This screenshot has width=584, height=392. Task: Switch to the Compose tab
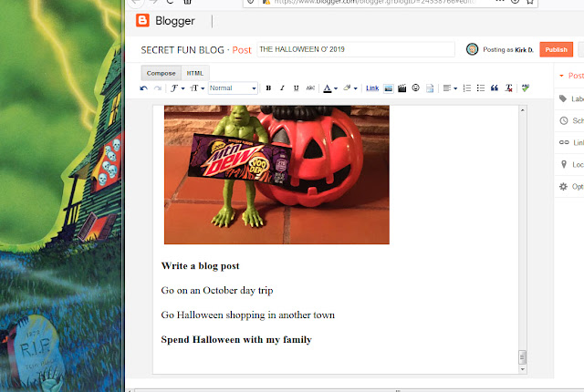coord(161,73)
